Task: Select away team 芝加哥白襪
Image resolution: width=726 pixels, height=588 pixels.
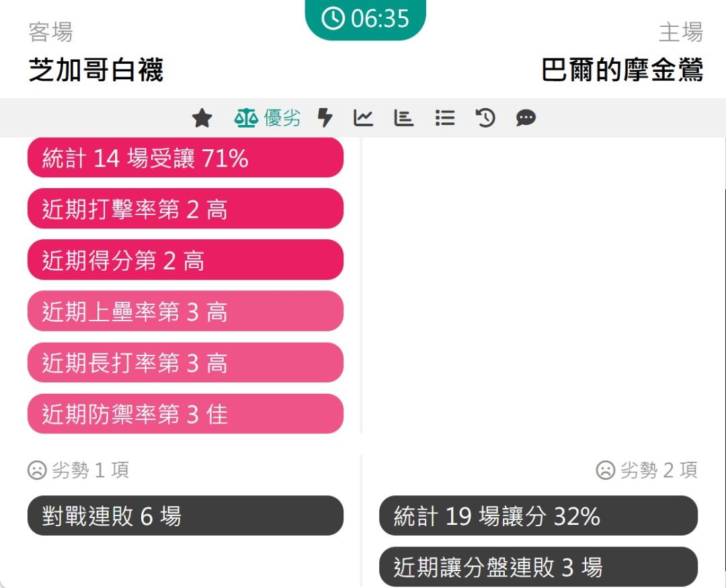Action: pos(96,70)
